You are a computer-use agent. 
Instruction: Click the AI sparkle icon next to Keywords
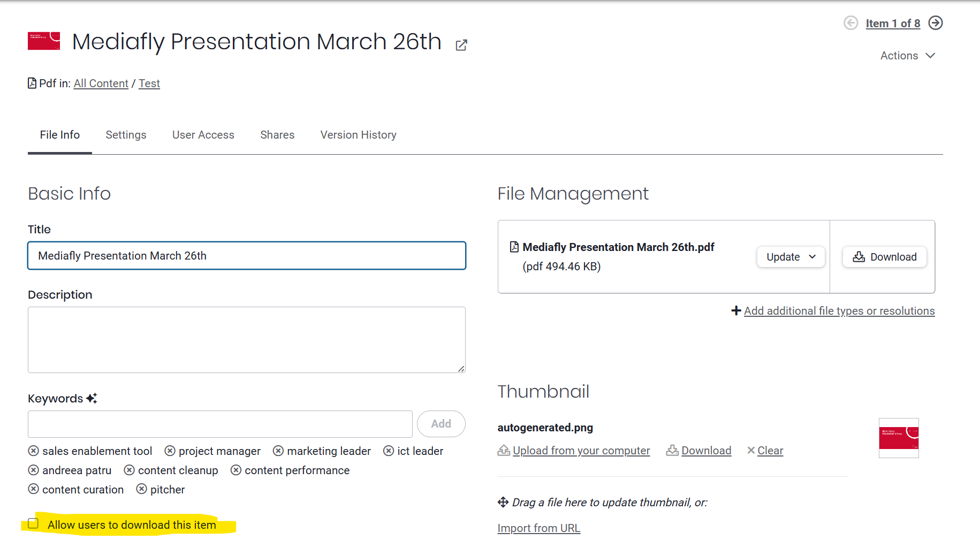pos(92,398)
